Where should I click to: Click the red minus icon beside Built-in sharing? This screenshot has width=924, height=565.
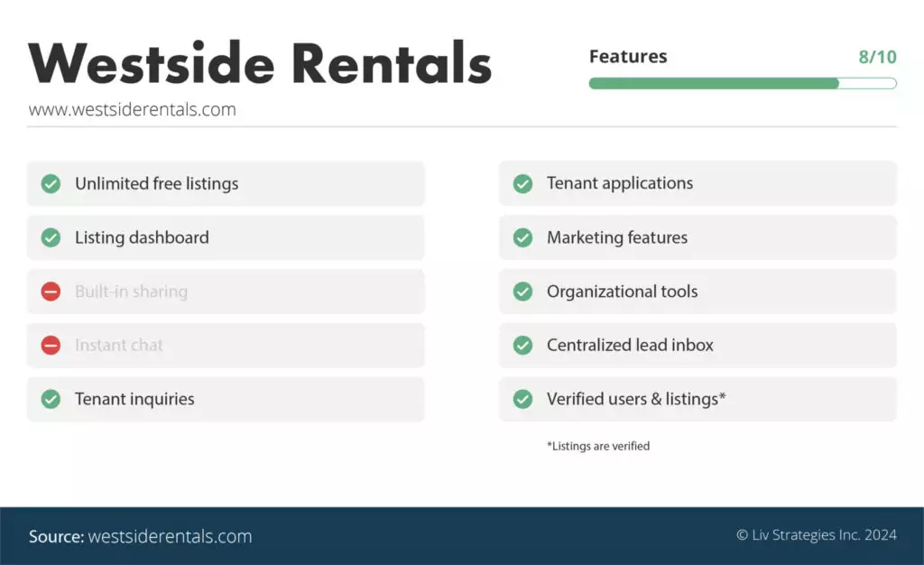click(51, 292)
